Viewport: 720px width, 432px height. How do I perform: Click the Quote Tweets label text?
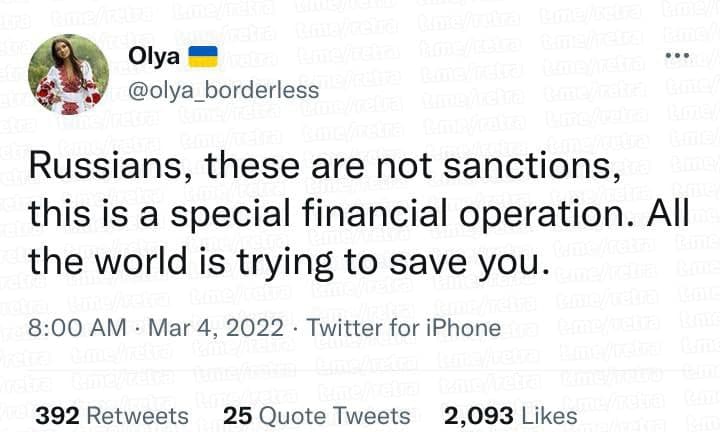click(x=333, y=416)
